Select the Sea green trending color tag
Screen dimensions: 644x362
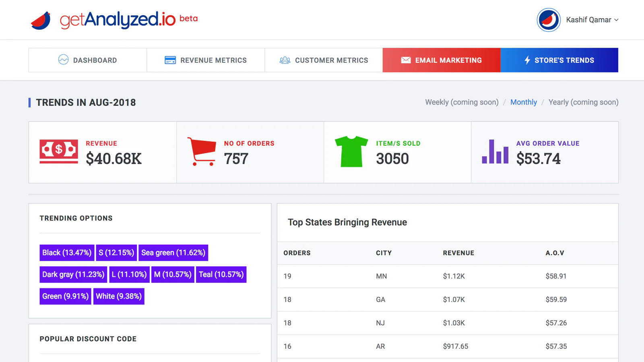pyautogui.click(x=173, y=253)
